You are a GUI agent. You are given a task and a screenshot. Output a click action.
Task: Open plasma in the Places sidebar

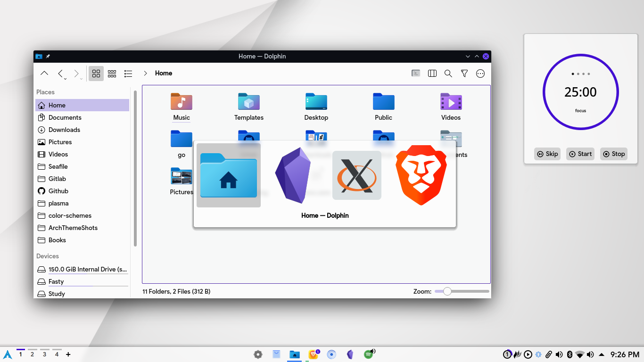83,203
